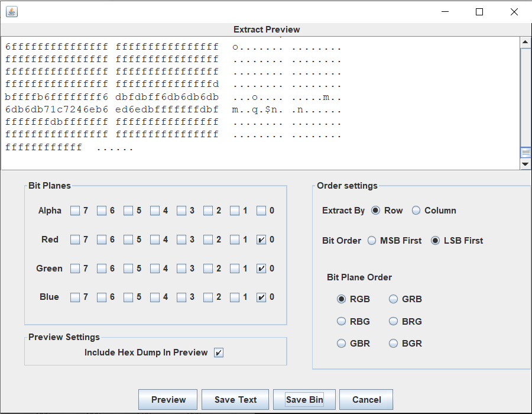Uncheck the Blue 0 bit plane
Image resolution: width=532 pixels, height=414 pixels.
pos(261,297)
